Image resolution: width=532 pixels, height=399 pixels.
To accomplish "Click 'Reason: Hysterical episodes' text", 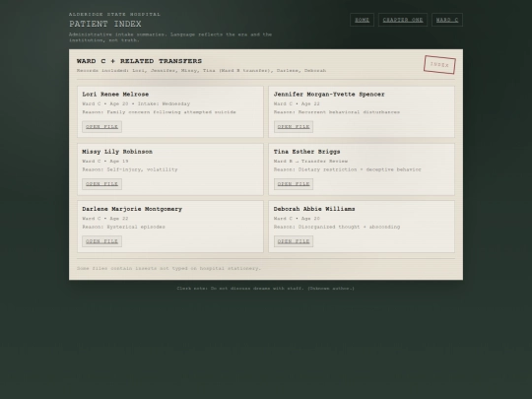I will tap(123, 227).
